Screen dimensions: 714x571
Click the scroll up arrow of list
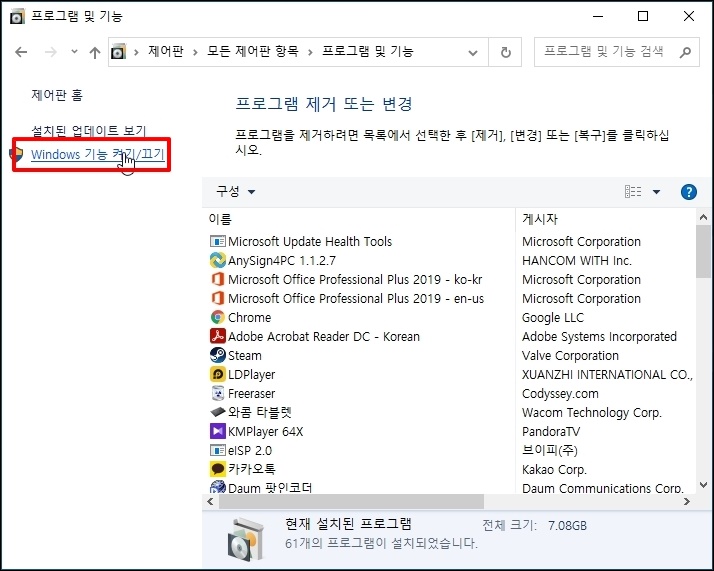(x=704, y=218)
